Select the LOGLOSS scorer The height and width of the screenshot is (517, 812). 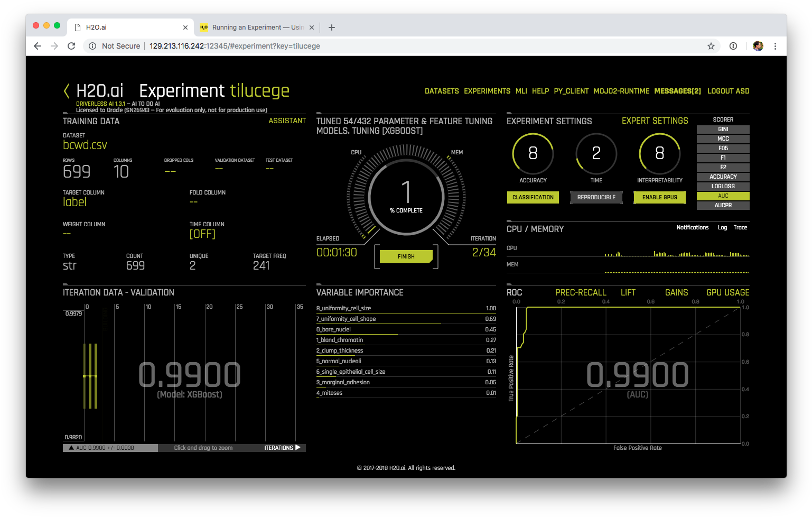(723, 186)
